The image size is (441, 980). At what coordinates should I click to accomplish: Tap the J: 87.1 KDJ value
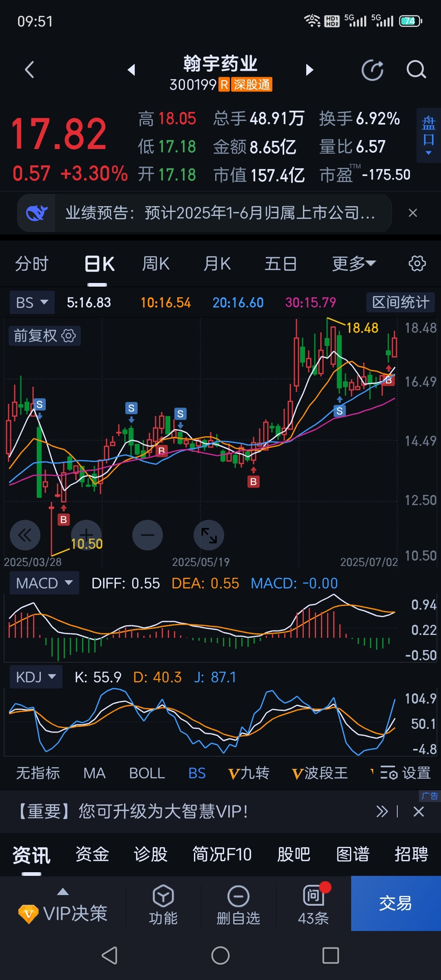[215, 677]
